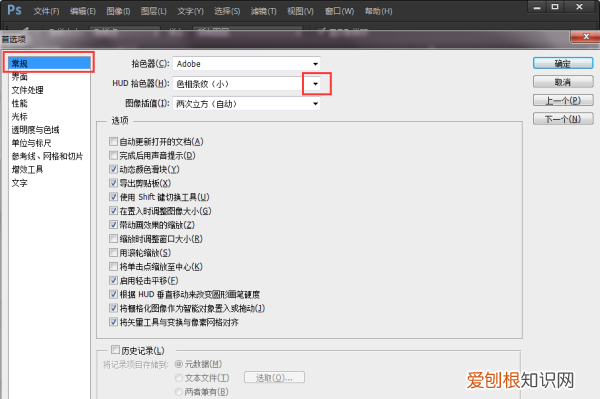Enable the 历史记录(L) checkbox
This screenshot has height=399, width=600.
pyautogui.click(x=115, y=350)
